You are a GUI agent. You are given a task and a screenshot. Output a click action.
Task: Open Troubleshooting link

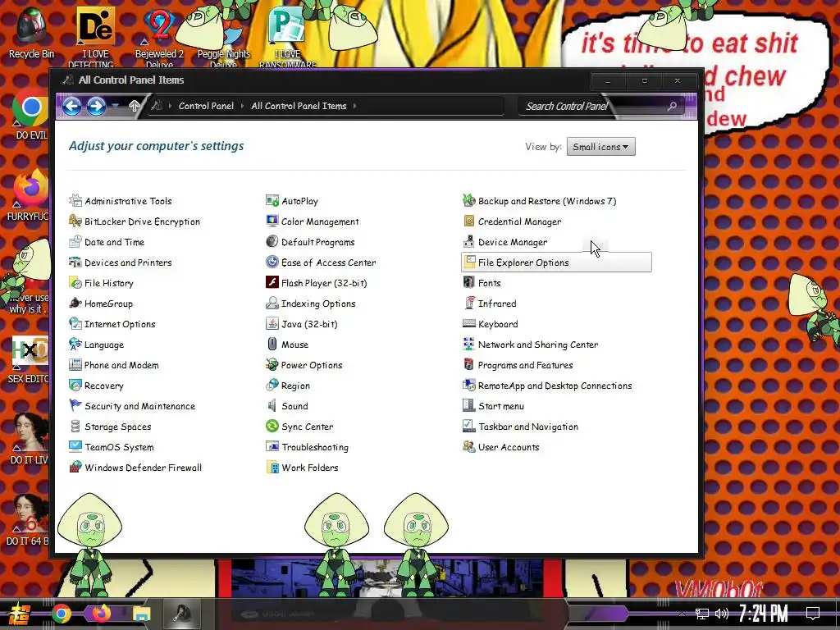315,447
